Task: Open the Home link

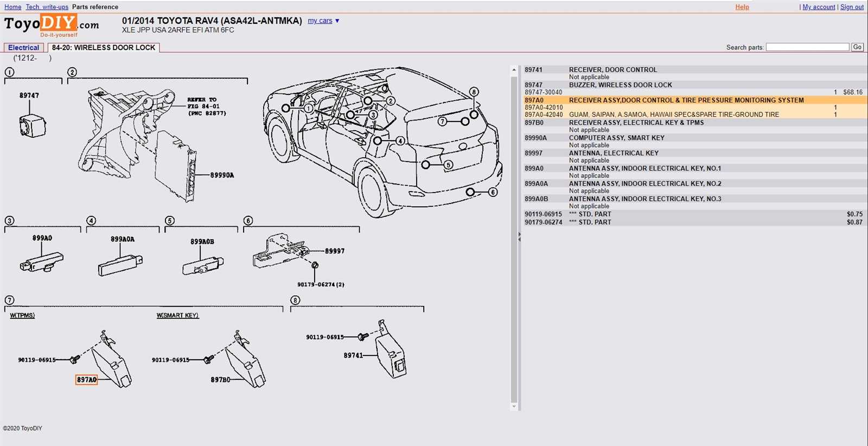Action: click(13, 7)
